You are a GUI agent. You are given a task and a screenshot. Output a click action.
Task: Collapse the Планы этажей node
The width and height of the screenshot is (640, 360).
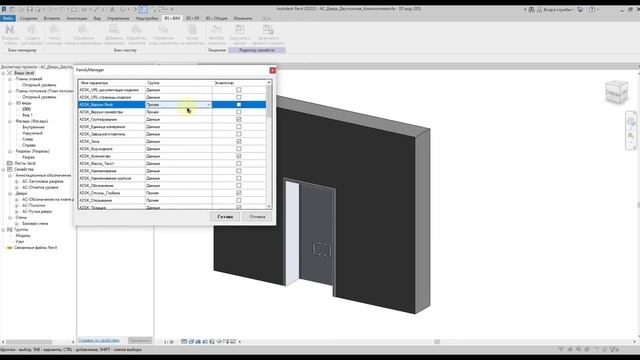coord(10,79)
